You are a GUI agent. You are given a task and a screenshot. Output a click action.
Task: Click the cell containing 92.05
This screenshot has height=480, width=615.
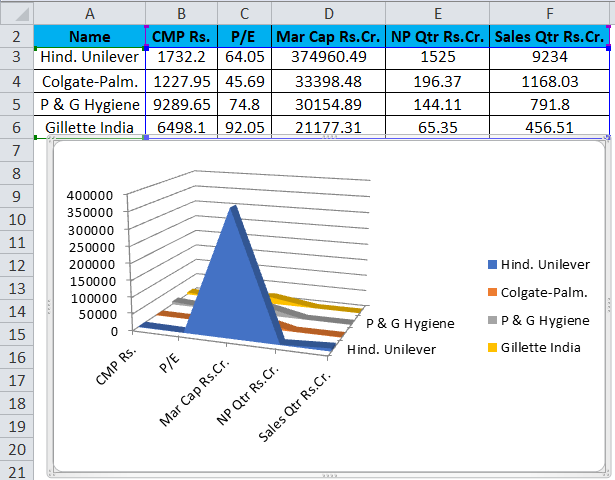[244, 127]
